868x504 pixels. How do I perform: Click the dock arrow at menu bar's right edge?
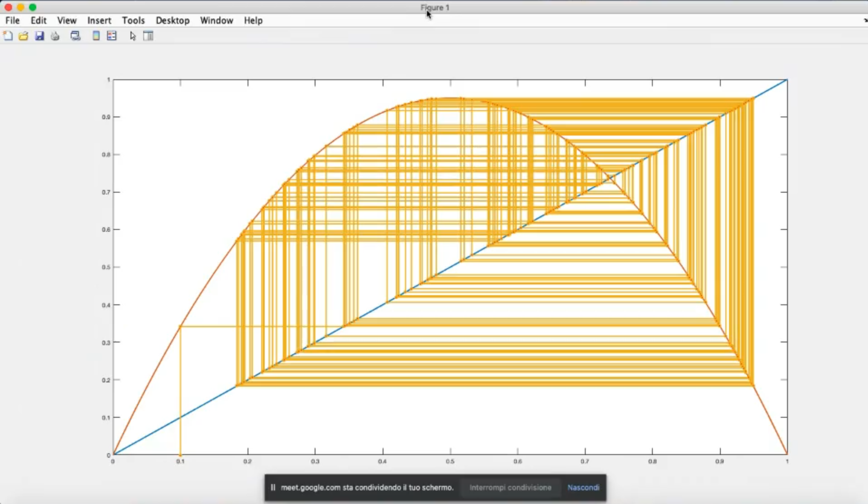tap(865, 21)
